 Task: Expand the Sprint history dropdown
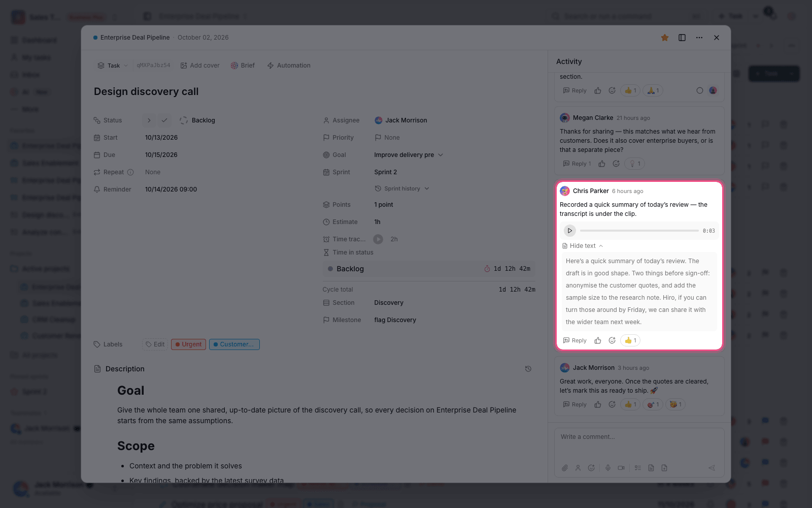(x=402, y=188)
